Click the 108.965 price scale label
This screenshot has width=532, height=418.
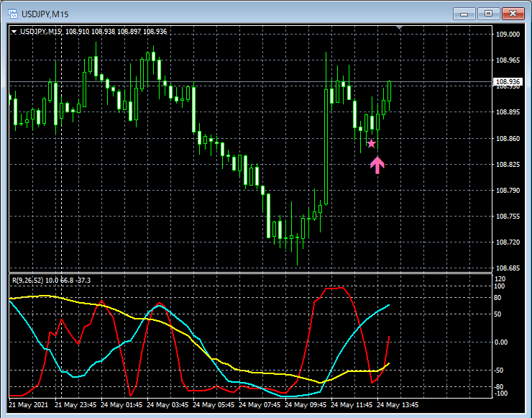point(508,60)
